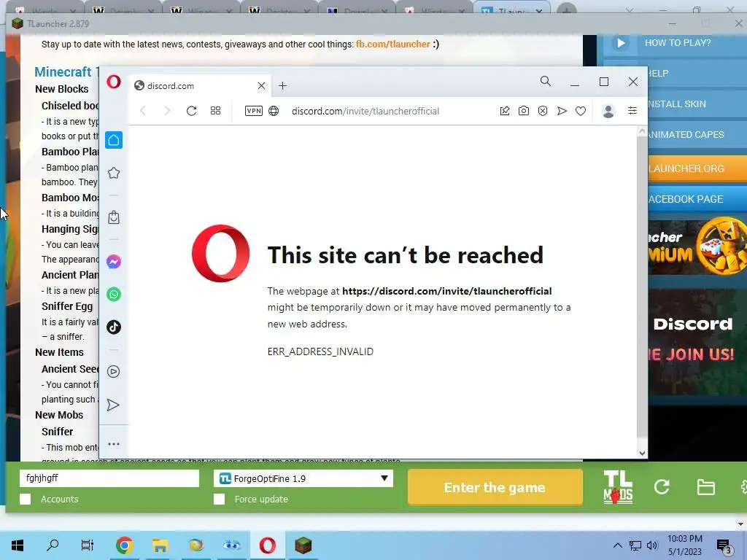Image resolution: width=747 pixels, height=560 pixels.
Task: Show hidden system tray icons
Action: point(617,545)
